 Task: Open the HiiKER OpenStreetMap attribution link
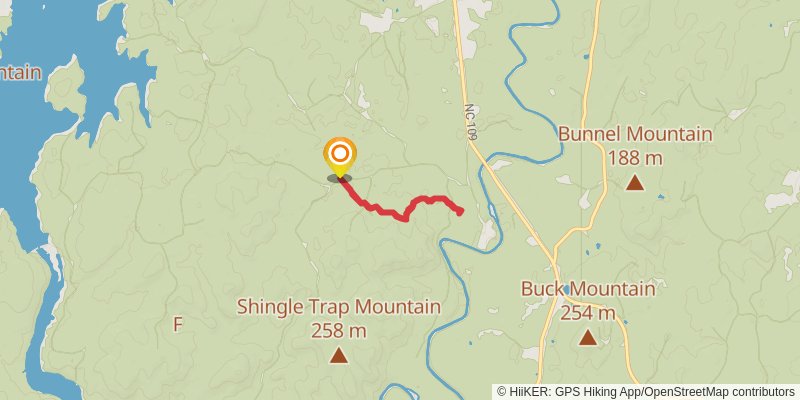click(x=646, y=391)
